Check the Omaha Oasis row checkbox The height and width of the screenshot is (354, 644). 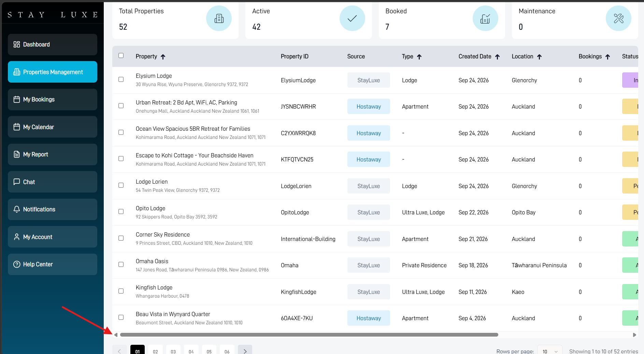click(121, 265)
